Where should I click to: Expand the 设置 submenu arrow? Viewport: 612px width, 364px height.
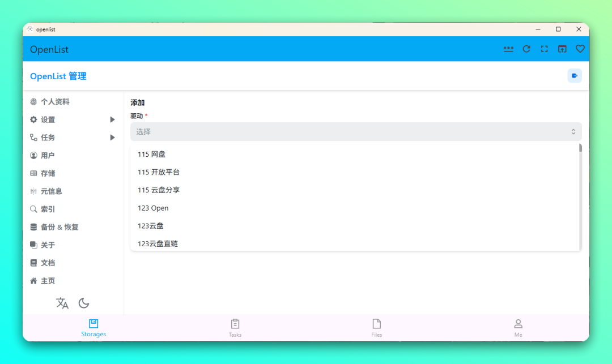tap(112, 119)
